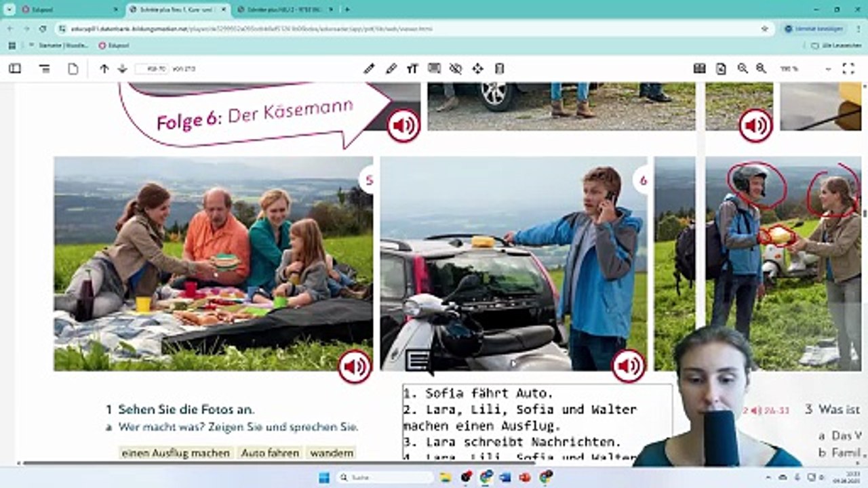This screenshot has width=868, height=488.
Task: Select the highlighter marker tool
Action: click(391, 68)
